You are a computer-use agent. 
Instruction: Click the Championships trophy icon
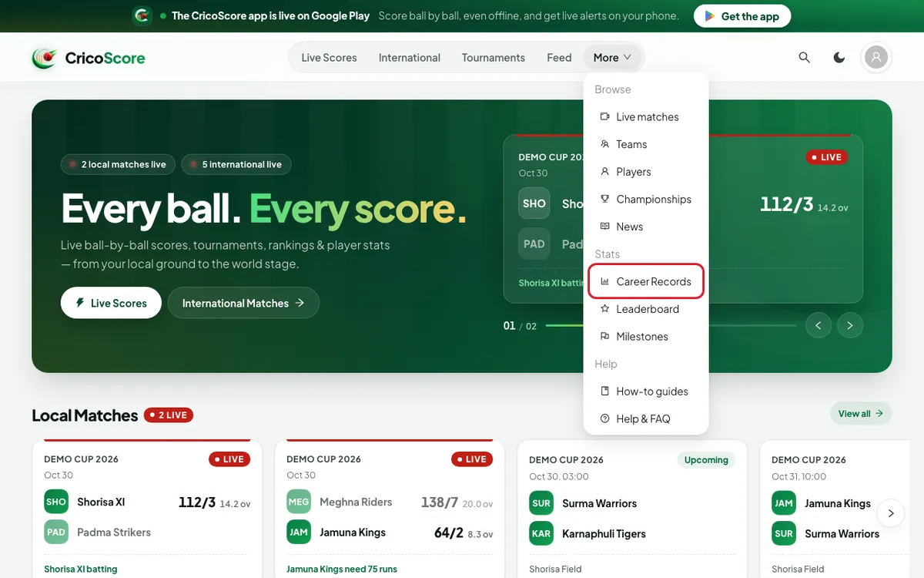(x=605, y=199)
